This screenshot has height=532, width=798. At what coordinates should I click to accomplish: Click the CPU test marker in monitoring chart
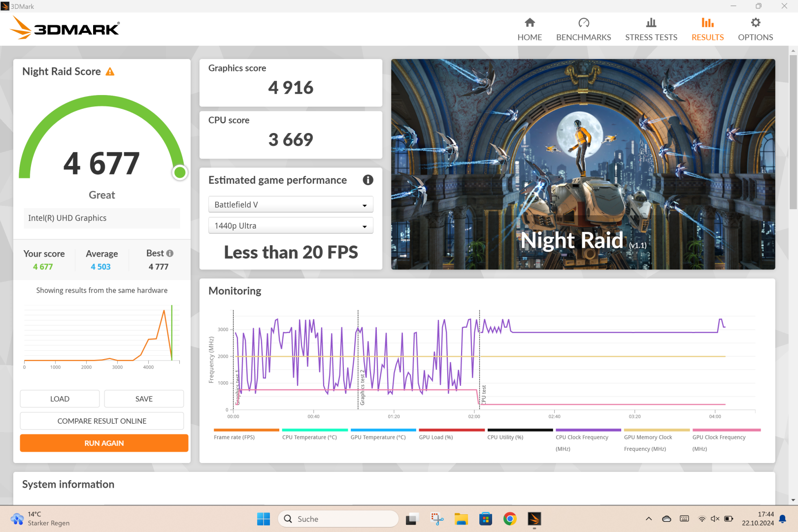pyautogui.click(x=484, y=395)
